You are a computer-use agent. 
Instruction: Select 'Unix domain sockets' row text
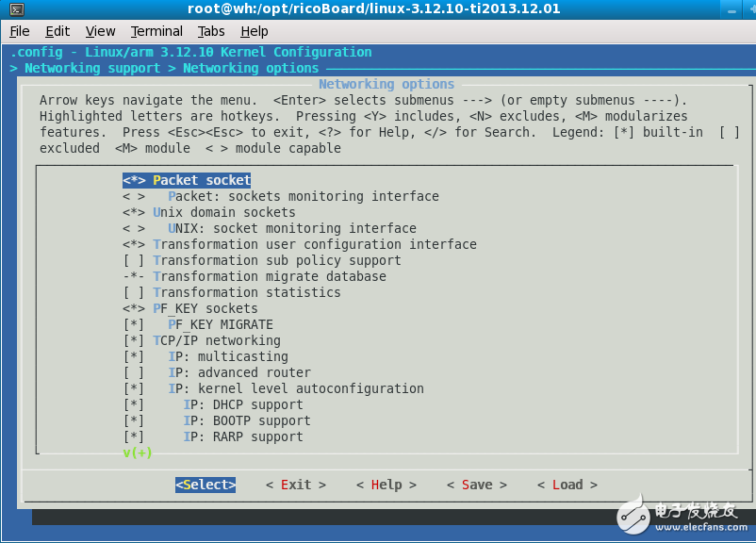point(224,212)
